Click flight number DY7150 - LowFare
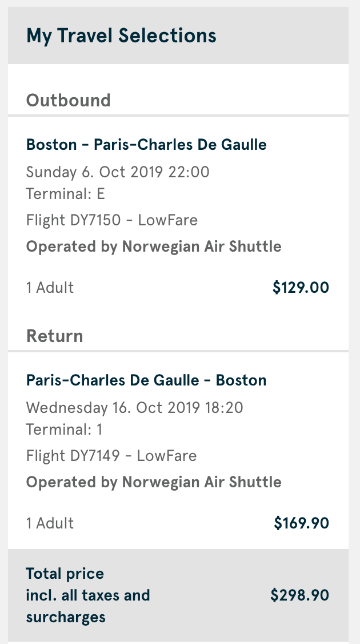The height and width of the screenshot is (644, 360). tap(112, 220)
